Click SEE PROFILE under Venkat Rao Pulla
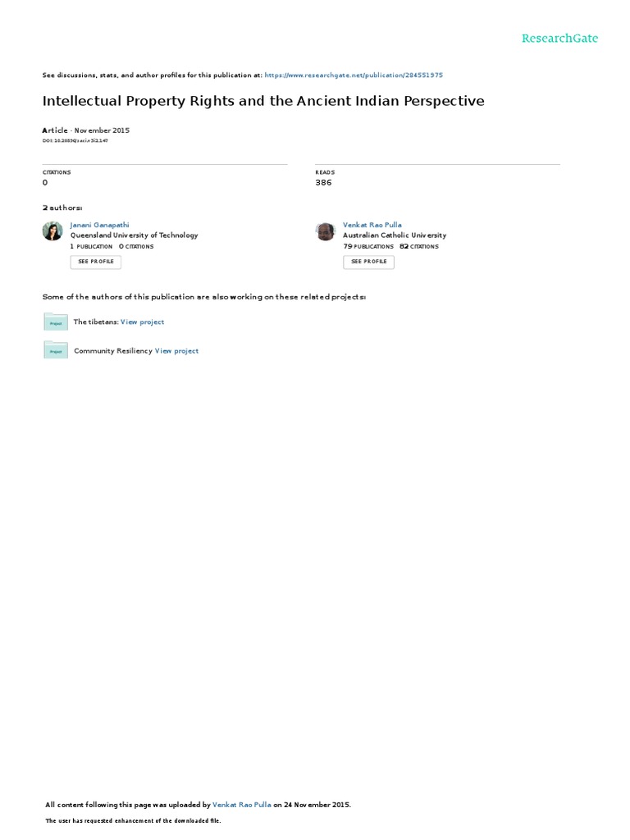Image resolution: width=630 pixels, height=840 pixels. [x=368, y=262]
